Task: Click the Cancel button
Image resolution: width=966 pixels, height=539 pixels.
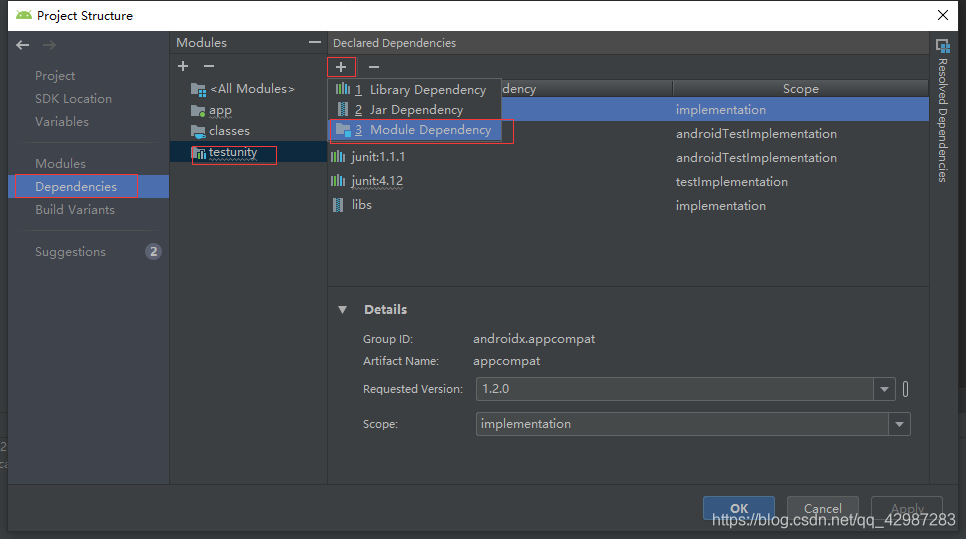Action: [822, 508]
